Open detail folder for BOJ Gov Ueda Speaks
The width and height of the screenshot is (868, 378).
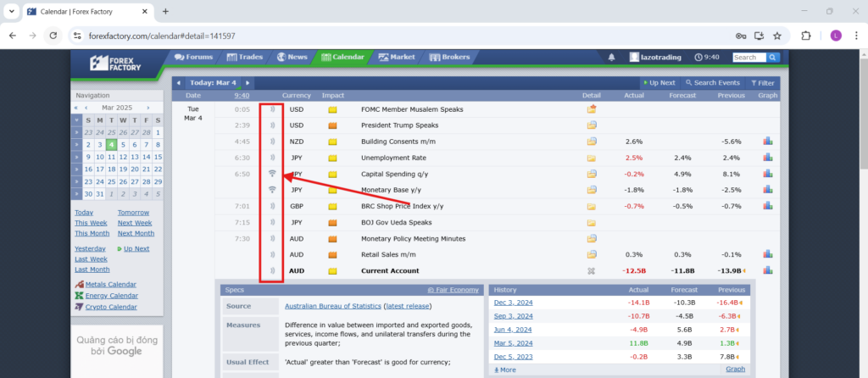(x=591, y=223)
